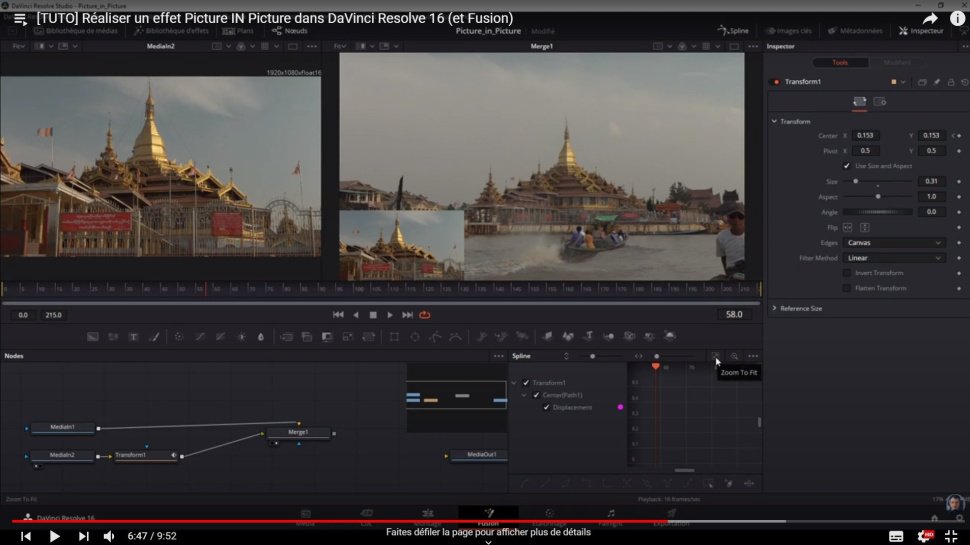Click the current frame 58.0 field
The image size is (970, 545).
pos(734,315)
